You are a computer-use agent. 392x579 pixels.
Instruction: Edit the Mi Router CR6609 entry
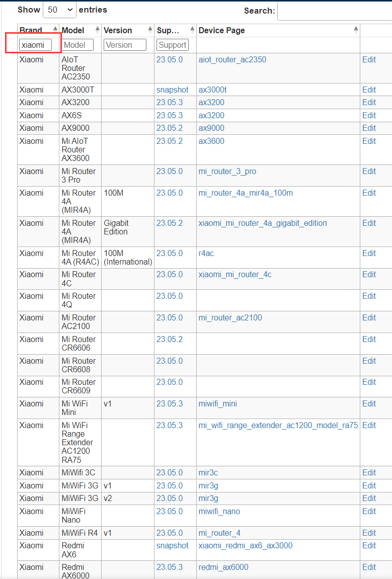click(x=369, y=382)
